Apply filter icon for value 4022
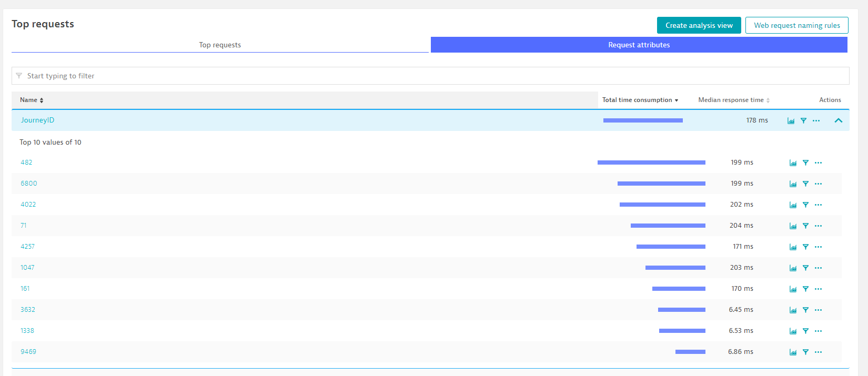Viewport: 868px width, 376px height. [805, 205]
